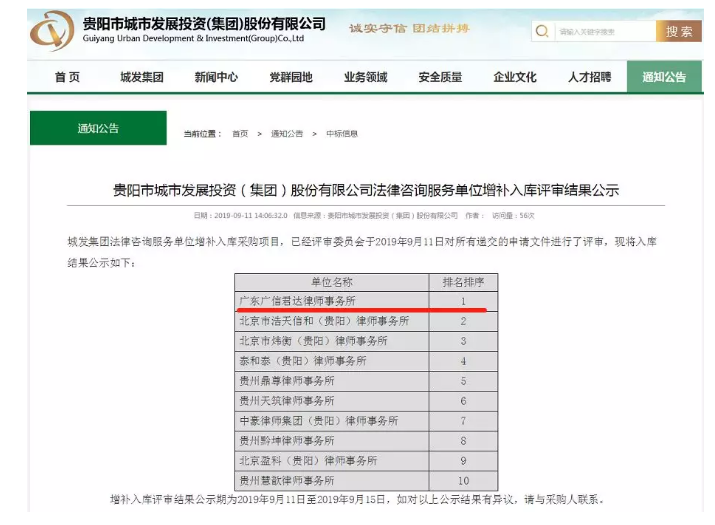715x525 pixels.
Task: Click the magnifier icon in search box
Action: click(542, 32)
